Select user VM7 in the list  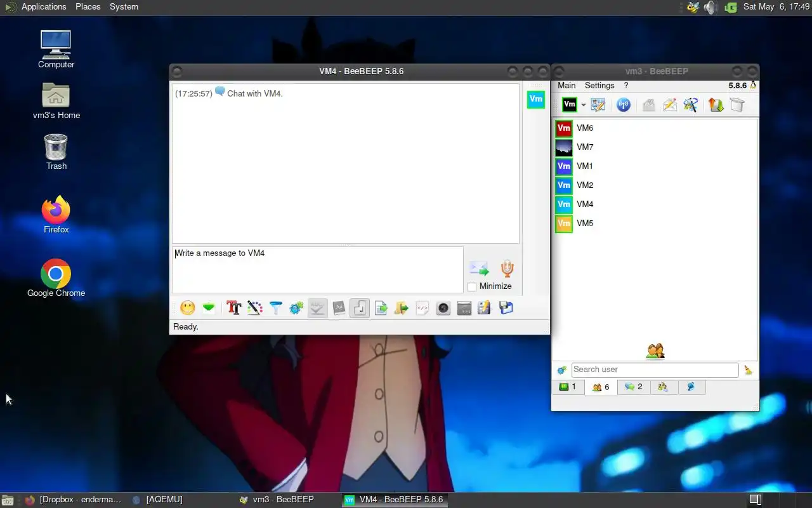coord(655,147)
